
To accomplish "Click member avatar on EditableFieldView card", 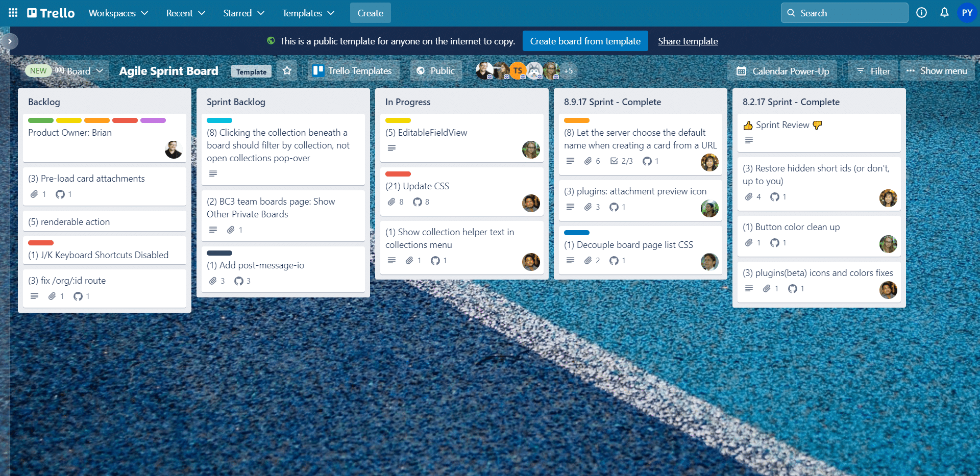I will coord(531,149).
